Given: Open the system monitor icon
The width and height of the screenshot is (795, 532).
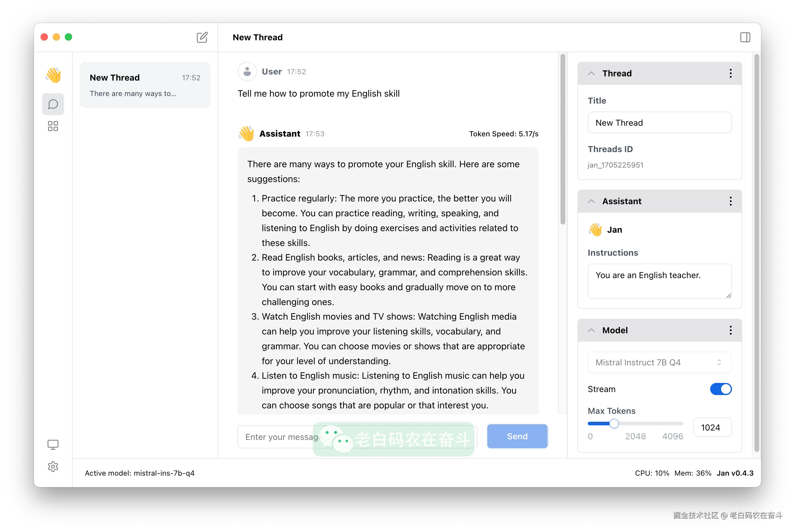Looking at the screenshot, I should (x=53, y=444).
